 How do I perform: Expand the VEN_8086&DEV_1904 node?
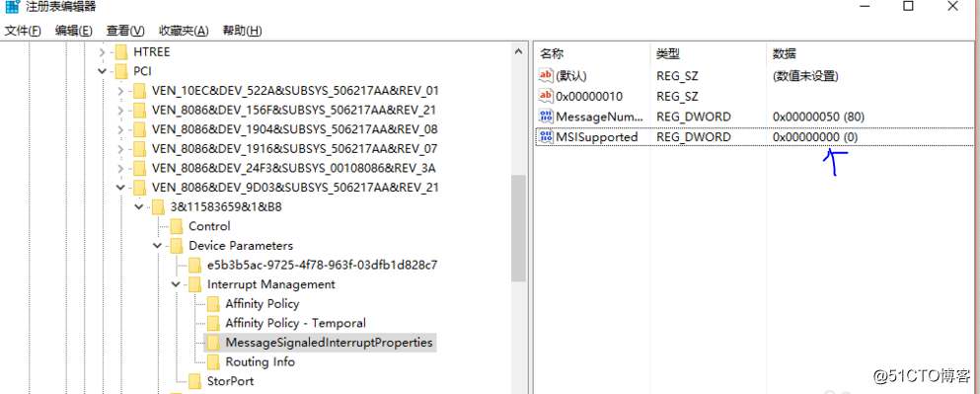pos(120,130)
